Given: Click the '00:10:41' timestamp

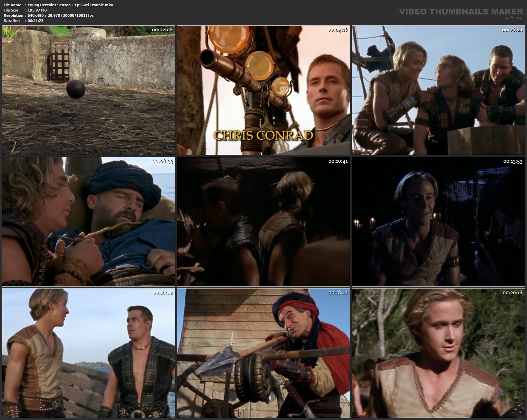Looking at the screenshot, I should click(x=338, y=161).
